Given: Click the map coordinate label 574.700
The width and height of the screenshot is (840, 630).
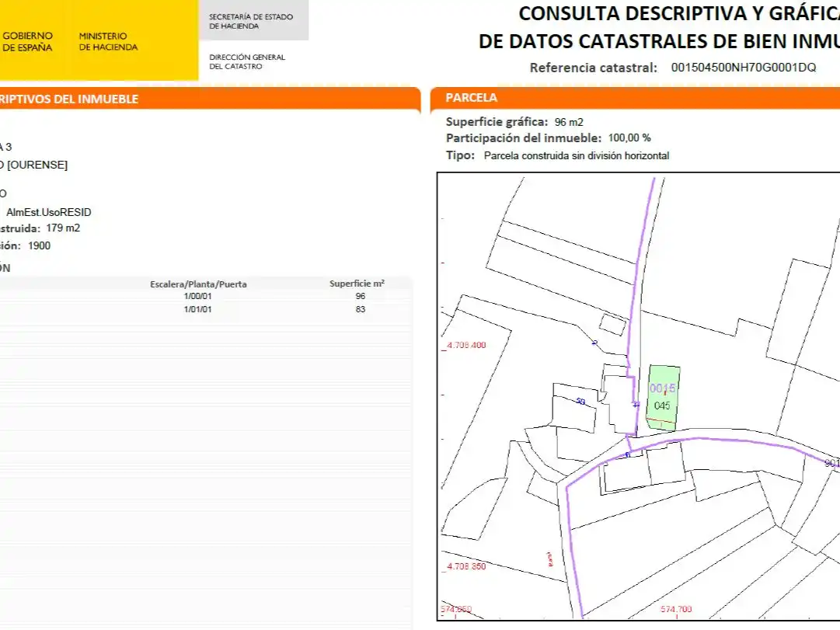Looking at the screenshot, I should [676, 609].
